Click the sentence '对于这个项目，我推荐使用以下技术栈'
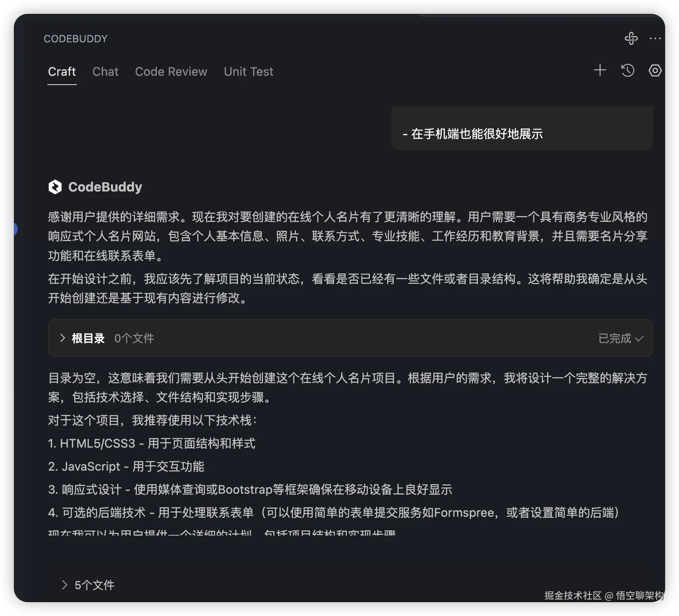Viewport: 679px width, 616px height. (x=152, y=420)
